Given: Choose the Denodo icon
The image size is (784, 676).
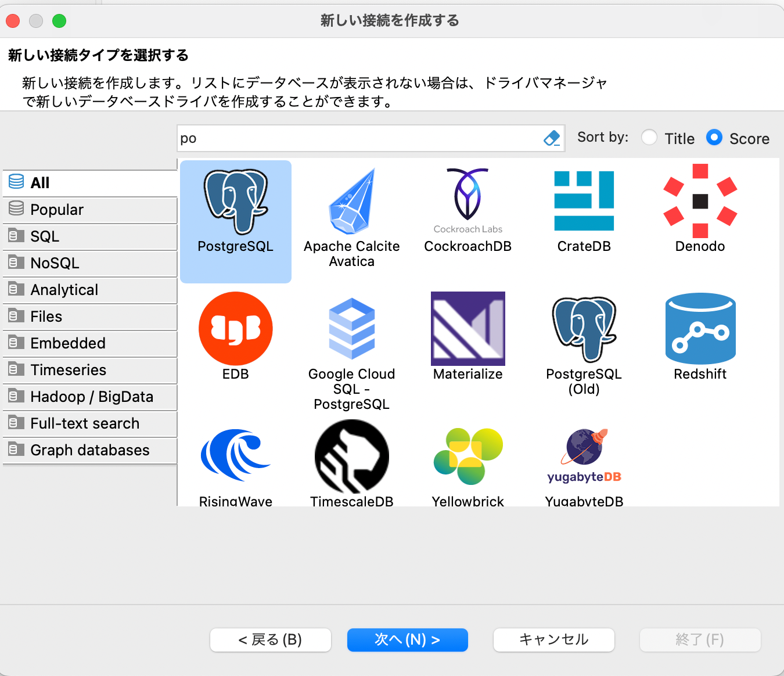Looking at the screenshot, I should [x=700, y=201].
